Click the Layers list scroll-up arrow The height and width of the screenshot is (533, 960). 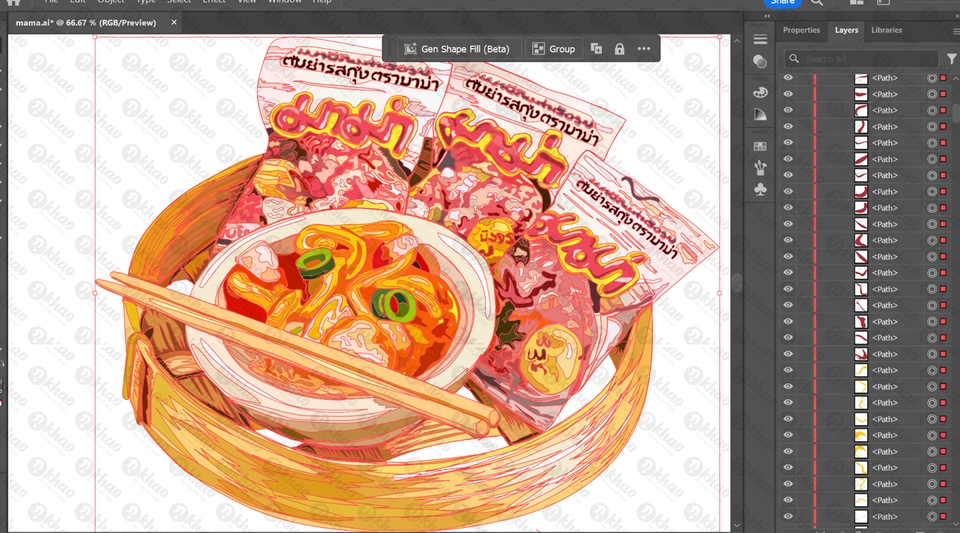tap(956, 78)
